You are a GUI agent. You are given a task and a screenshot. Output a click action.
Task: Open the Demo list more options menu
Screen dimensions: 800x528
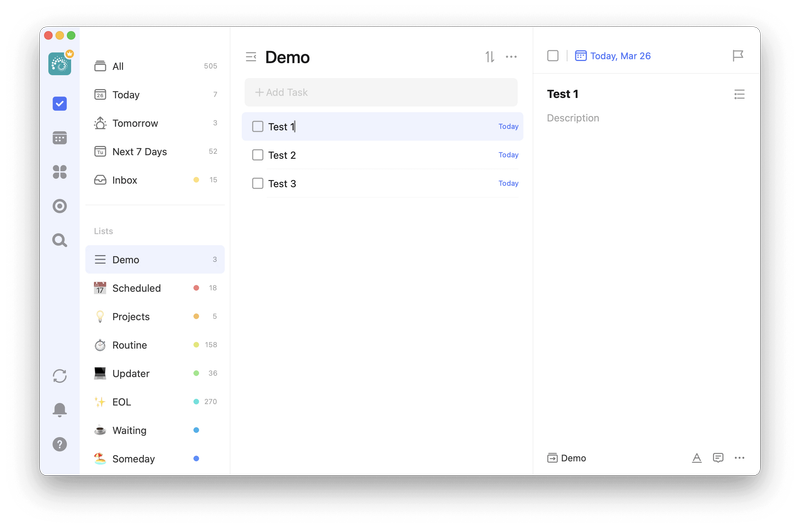pos(512,57)
